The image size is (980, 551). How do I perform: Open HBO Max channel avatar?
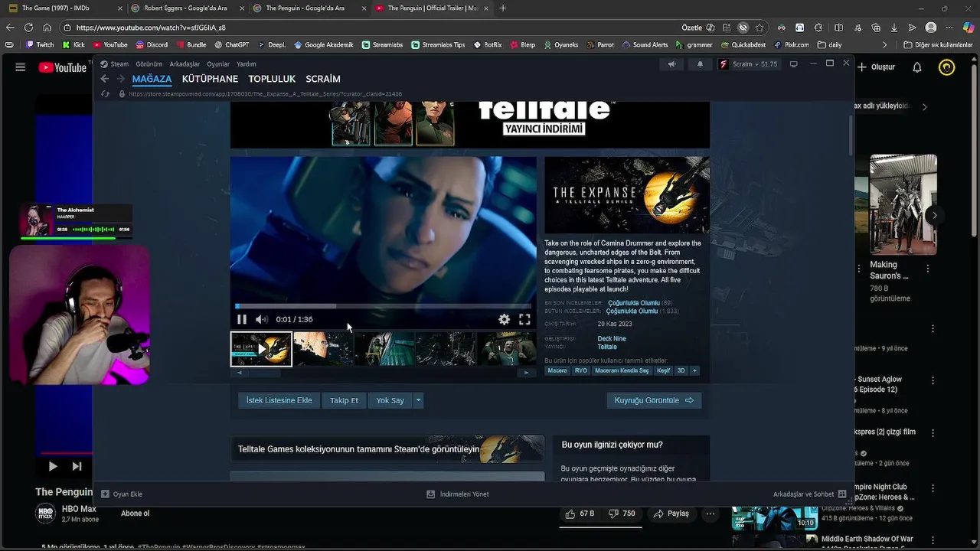[x=46, y=514]
